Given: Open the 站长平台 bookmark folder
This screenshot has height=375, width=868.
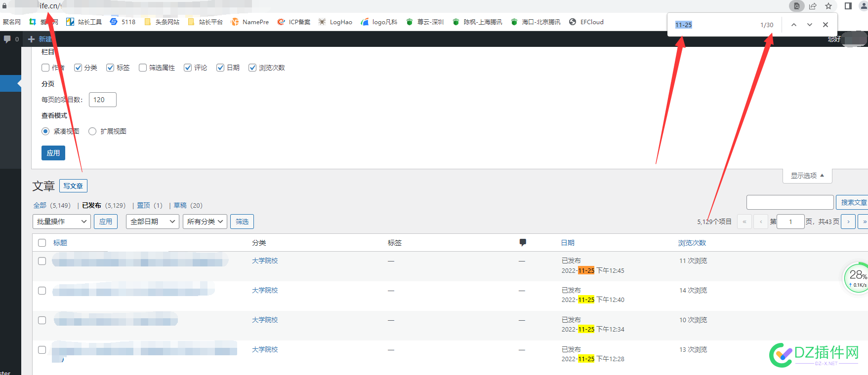Looking at the screenshot, I should tap(205, 22).
